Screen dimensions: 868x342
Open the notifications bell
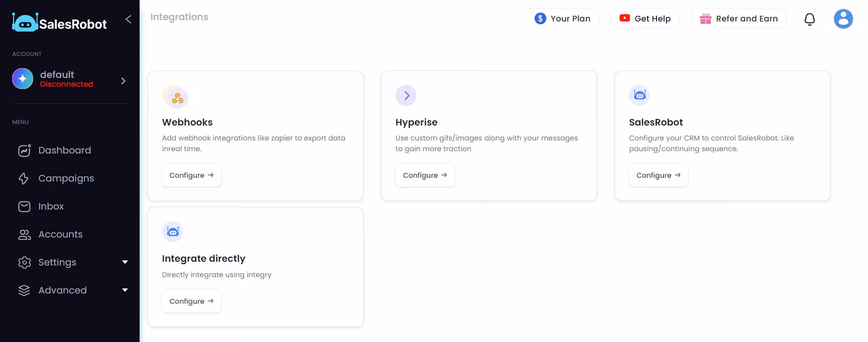[810, 19]
